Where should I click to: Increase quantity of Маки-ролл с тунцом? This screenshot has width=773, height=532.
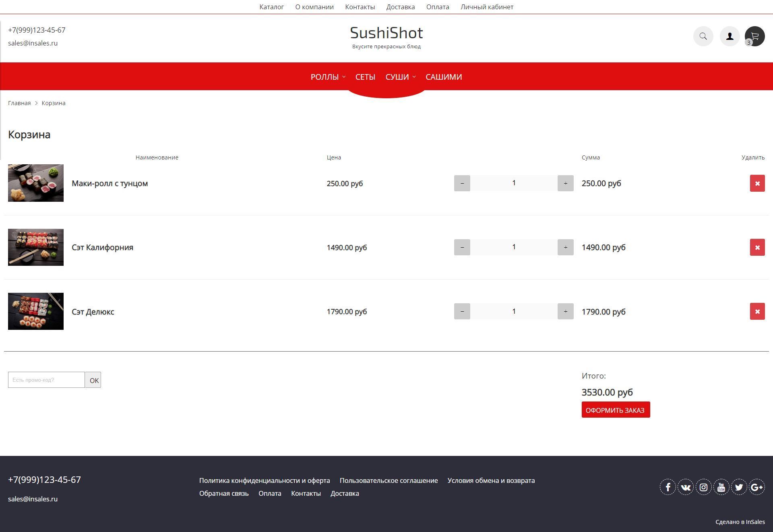click(x=566, y=183)
